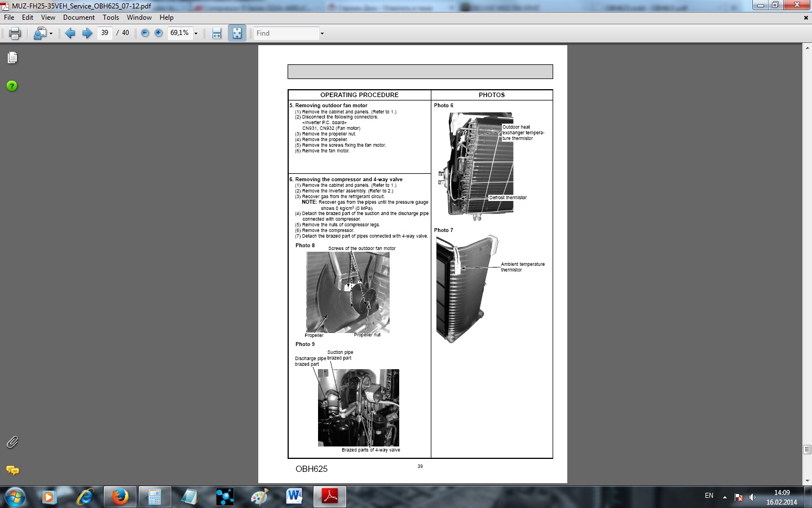This screenshot has width=812, height=508.
Task: Open the Tools menu
Action: (111, 17)
